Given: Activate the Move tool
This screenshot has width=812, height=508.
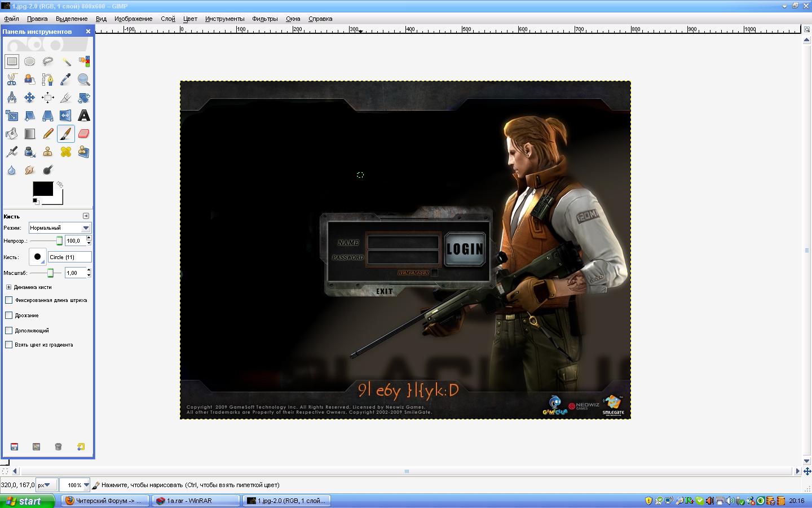Looking at the screenshot, I should (x=30, y=98).
